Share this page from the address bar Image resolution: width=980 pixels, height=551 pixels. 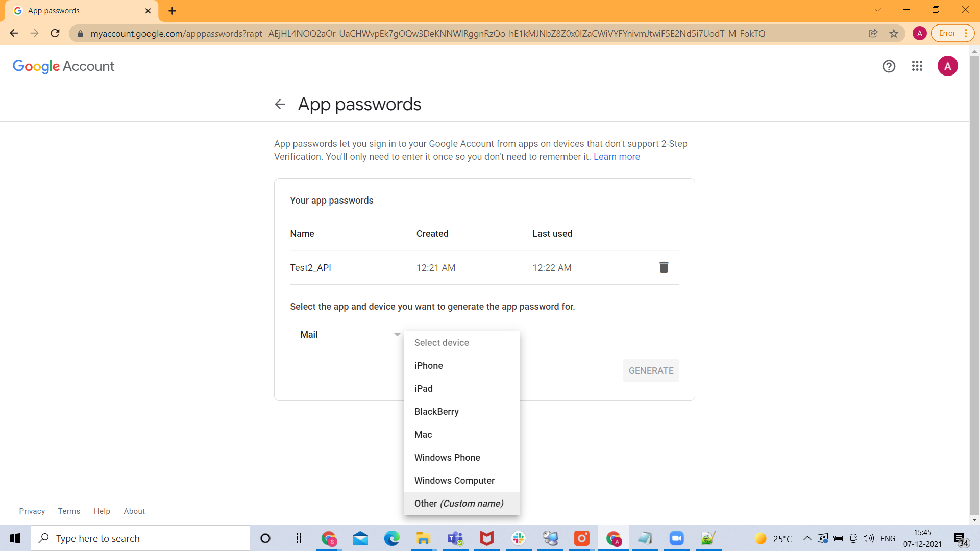point(873,33)
